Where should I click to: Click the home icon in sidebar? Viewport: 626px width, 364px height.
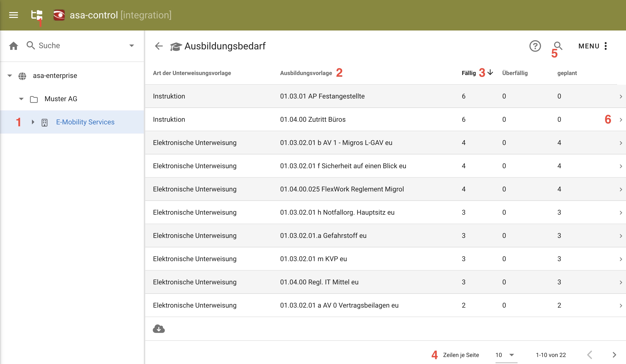coord(13,46)
